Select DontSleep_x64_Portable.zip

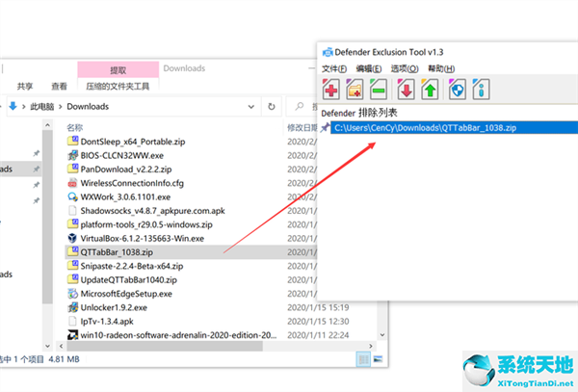[133, 142]
